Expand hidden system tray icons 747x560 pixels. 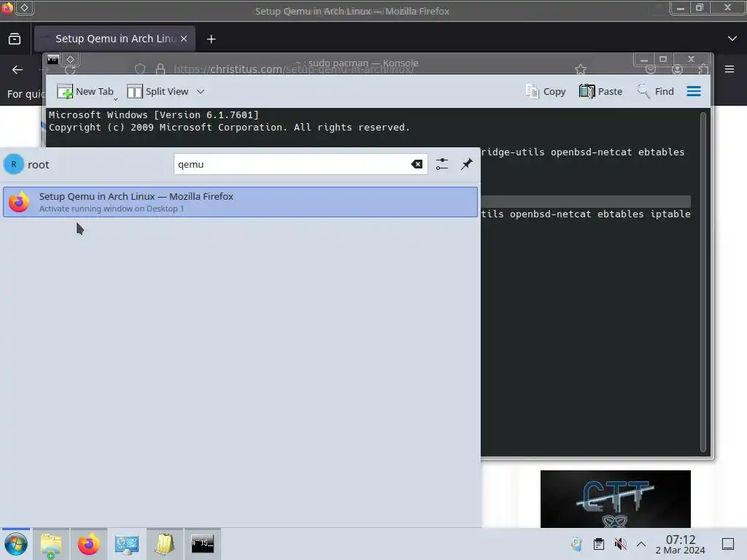(641, 544)
